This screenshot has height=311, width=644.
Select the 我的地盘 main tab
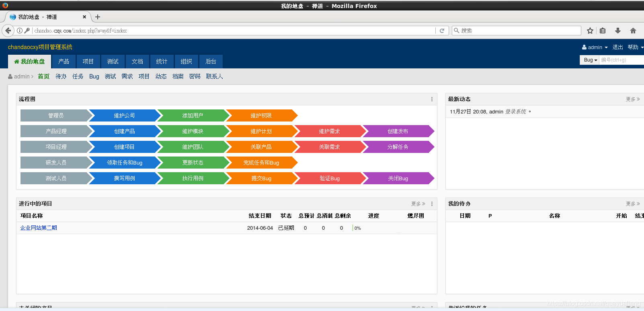point(29,62)
